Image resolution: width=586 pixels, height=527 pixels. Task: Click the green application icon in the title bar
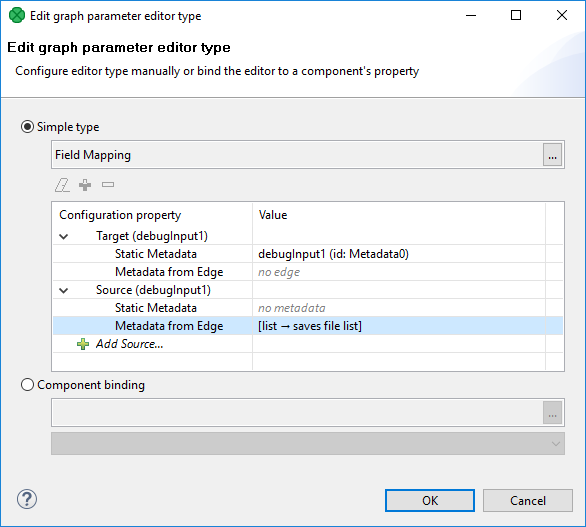pyautogui.click(x=17, y=16)
